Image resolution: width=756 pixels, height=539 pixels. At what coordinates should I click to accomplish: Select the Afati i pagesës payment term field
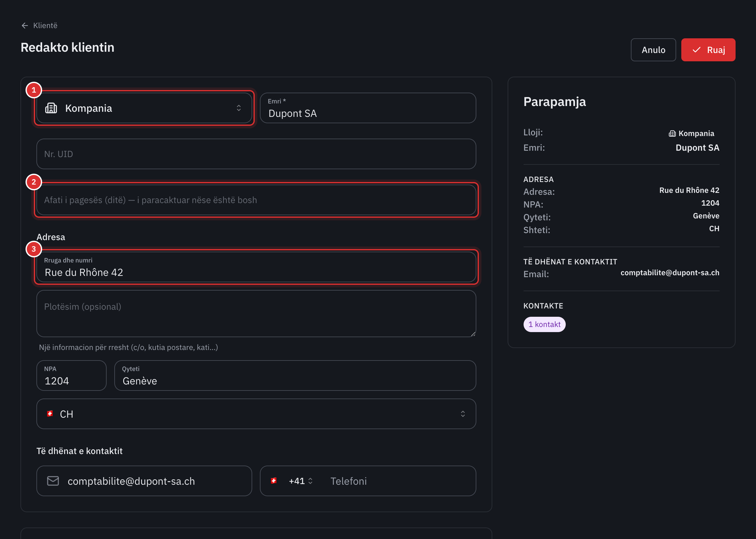(256, 200)
